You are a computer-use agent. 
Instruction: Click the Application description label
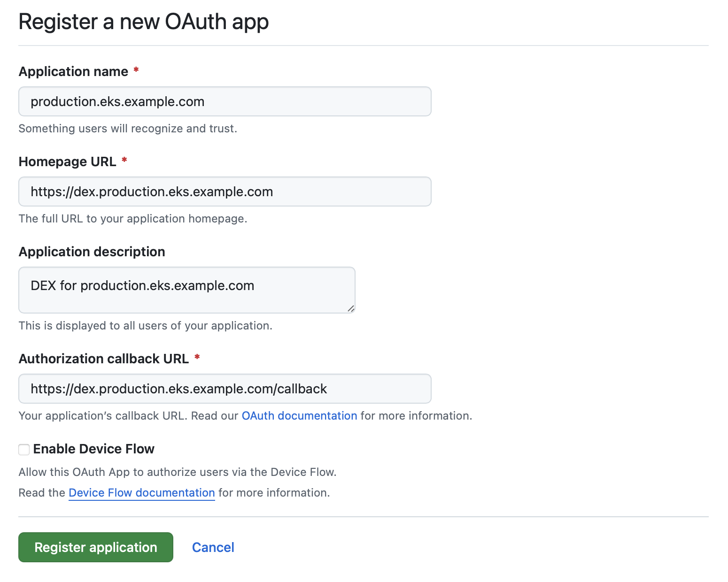92,252
